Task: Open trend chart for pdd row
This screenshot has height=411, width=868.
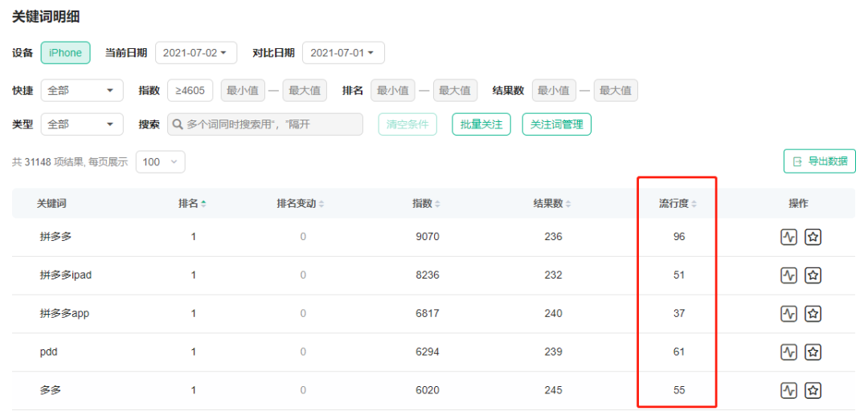Action: click(x=788, y=352)
